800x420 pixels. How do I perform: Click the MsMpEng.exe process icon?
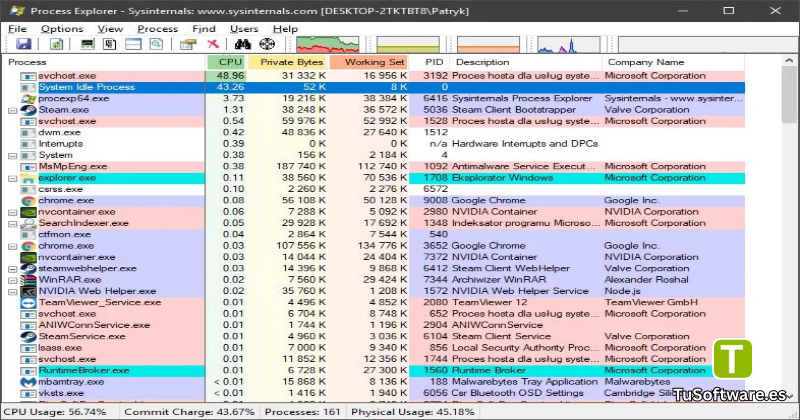(28, 166)
